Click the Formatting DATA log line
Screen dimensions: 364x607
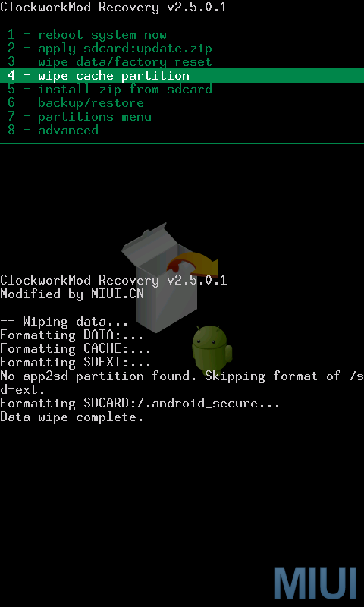pos(72,335)
